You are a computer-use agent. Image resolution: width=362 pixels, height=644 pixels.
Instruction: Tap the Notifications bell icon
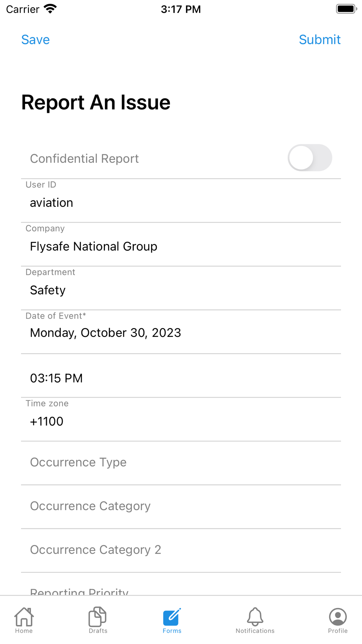tap(255, 617)
